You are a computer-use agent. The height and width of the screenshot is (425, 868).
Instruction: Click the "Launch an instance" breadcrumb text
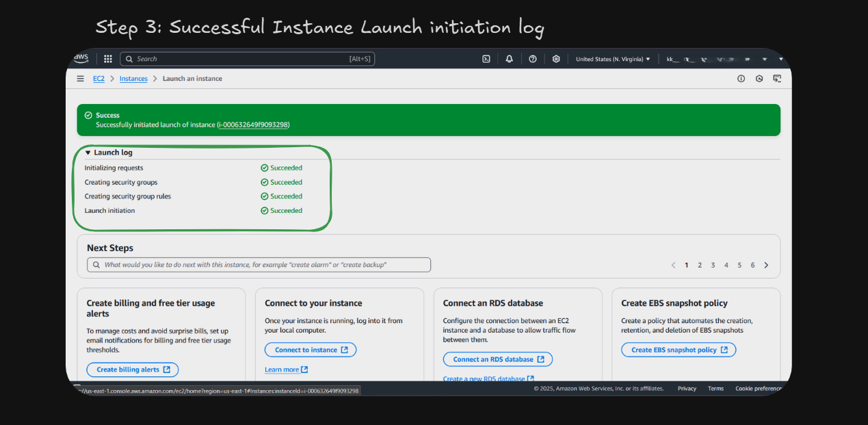pyautogui.click(x=192, y=79)
